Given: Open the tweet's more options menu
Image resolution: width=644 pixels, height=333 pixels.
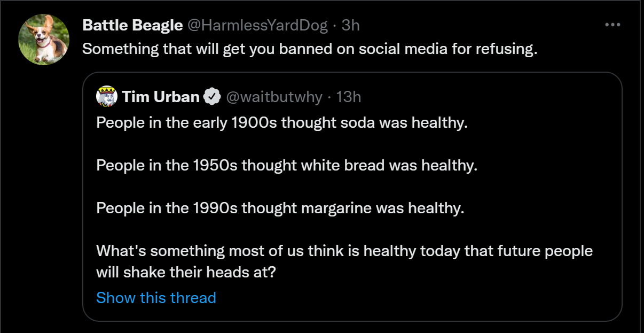Looking at the screenshot, I should (x=611, y=25).
